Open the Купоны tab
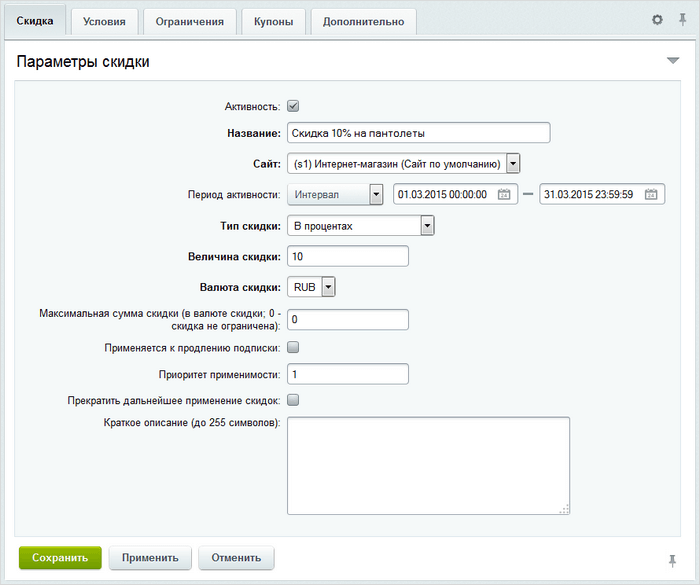The width and height of the screenshot is (700, 585). click(274, 21)
